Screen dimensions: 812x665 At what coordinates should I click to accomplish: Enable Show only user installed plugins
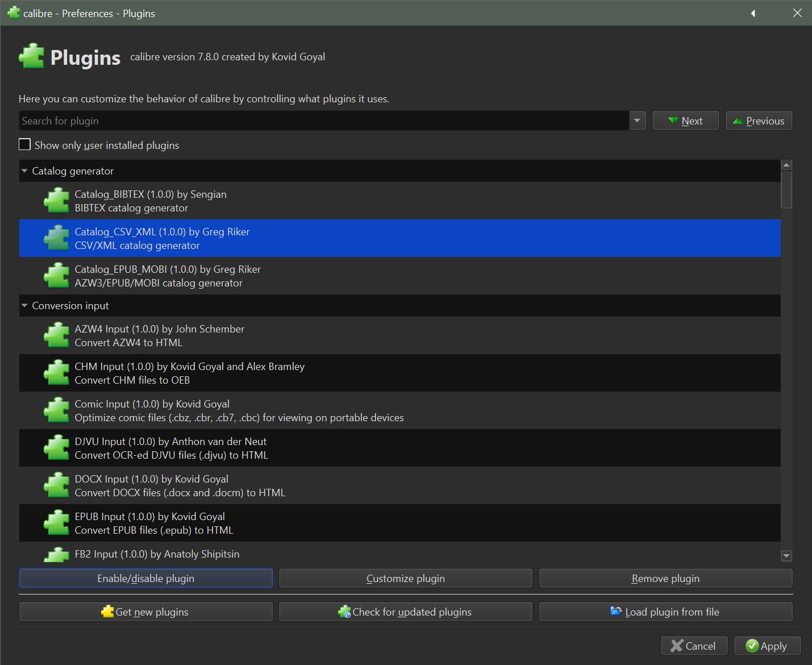(25, 145)
